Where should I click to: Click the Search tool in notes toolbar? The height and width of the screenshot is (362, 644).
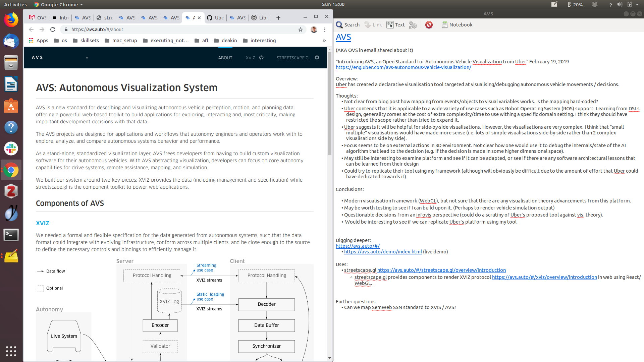coord(347,25)
